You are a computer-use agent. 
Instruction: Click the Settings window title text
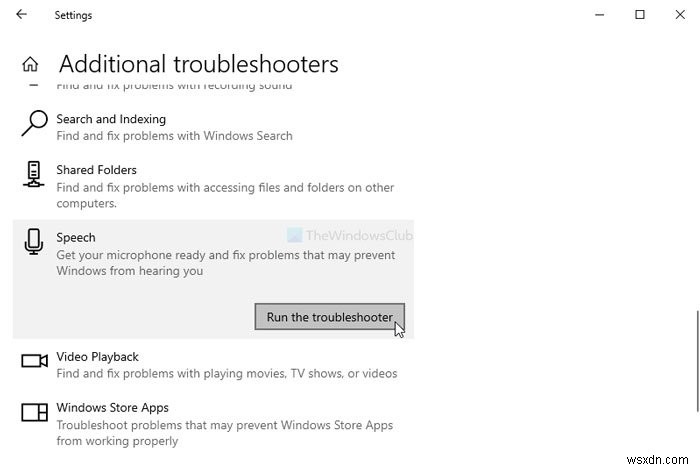coord(73,15)
